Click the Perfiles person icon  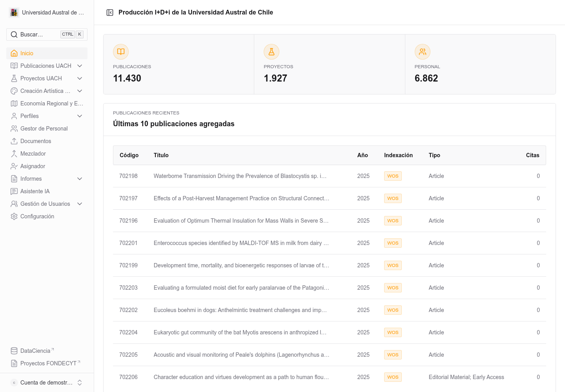14,116
